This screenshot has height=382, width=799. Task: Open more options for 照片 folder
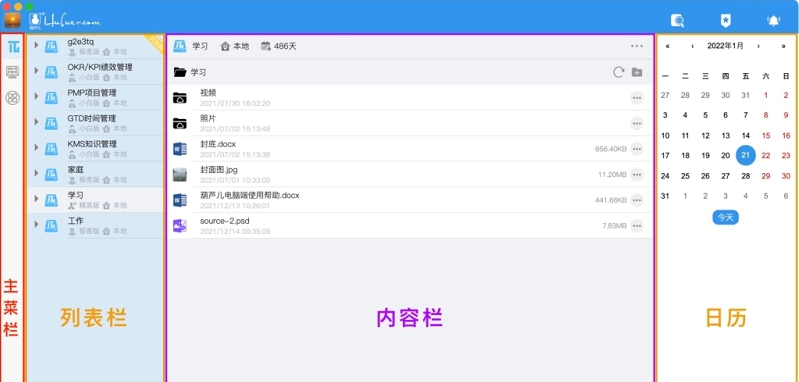(636, 123)
